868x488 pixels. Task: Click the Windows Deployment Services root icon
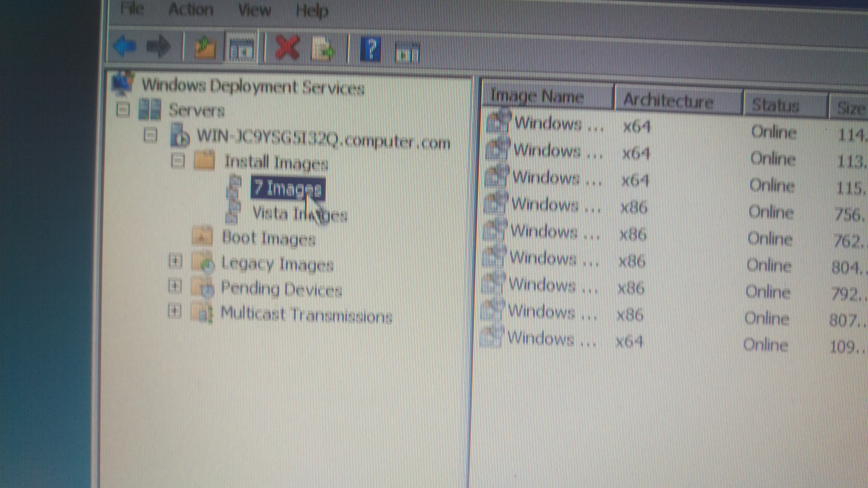pos(123,83)
